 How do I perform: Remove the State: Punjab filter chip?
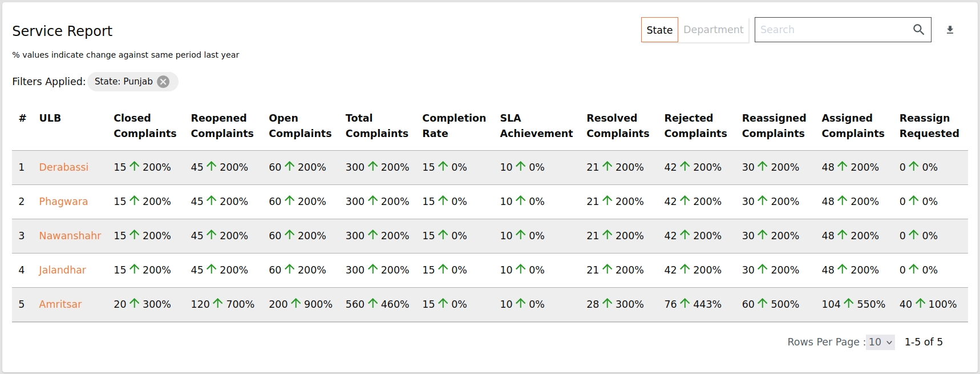163,82
